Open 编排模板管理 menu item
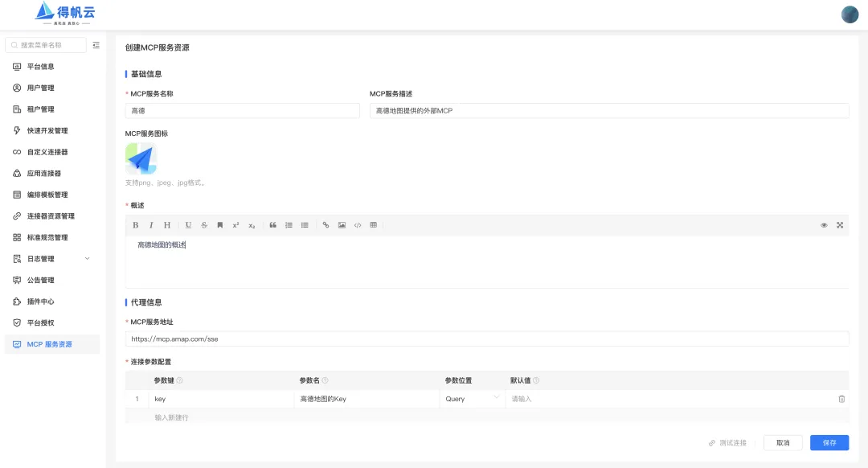Image resolution: width=868 pixels, height=468 pixels. 52,195
